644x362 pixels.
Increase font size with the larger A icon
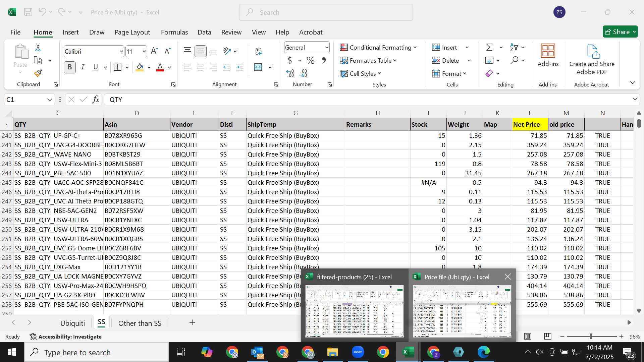click(x=154, y=51)
